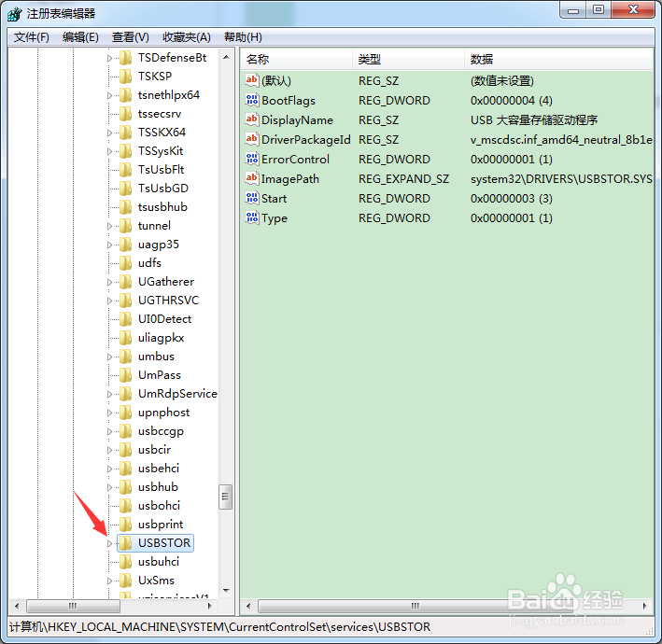This screenshot has width=662, height=644.
Task: Click the TsUsbFlt folder icon
Action: tap(125, 170)
